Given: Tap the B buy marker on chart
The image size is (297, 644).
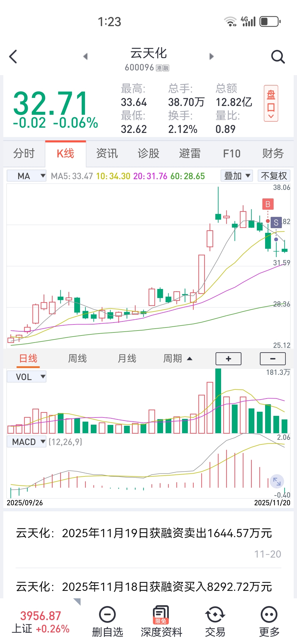Looking at the screenshot, I should coord(268,204).
